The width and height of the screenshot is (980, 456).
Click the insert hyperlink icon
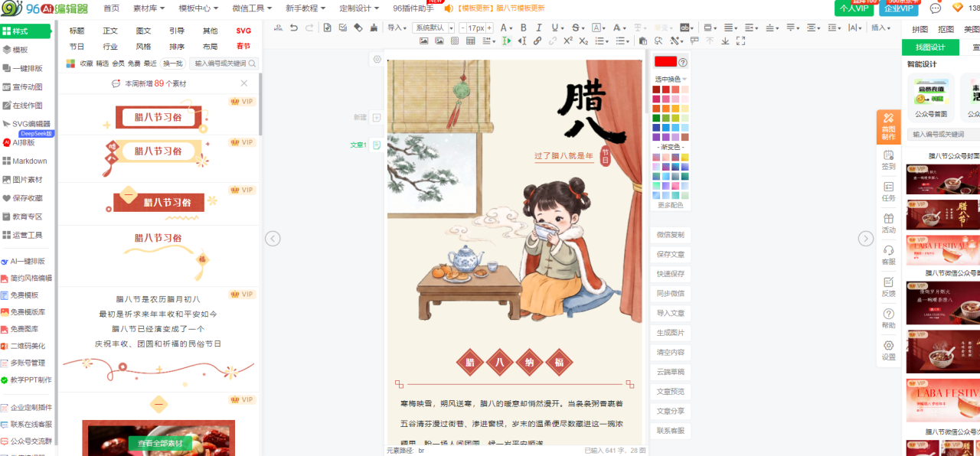click(537, 41)
